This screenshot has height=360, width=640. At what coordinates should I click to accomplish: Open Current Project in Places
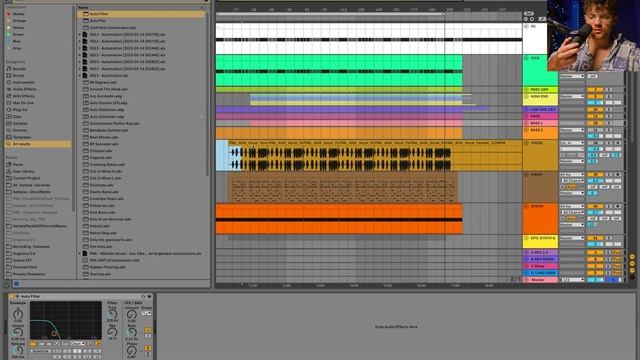[26, 178]
